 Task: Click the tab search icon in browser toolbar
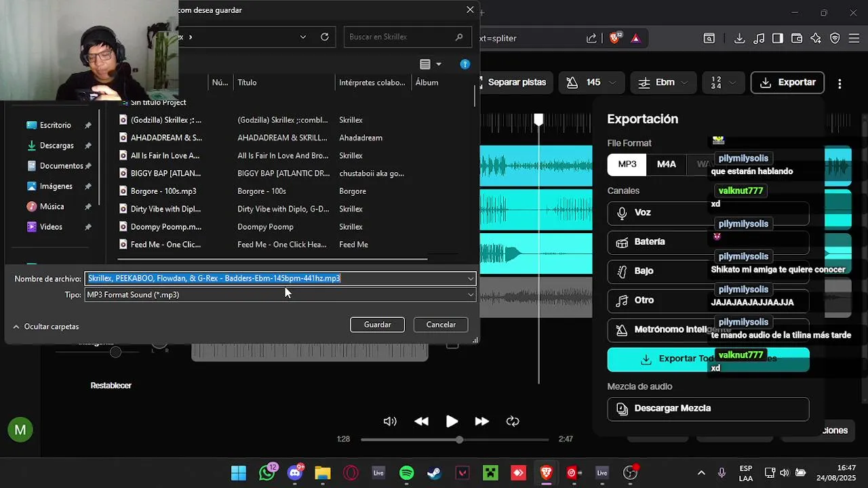coord(709,39)
